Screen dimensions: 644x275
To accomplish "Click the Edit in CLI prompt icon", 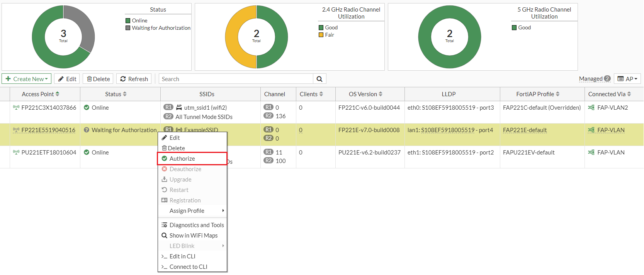I will click(x=164, y=256).
